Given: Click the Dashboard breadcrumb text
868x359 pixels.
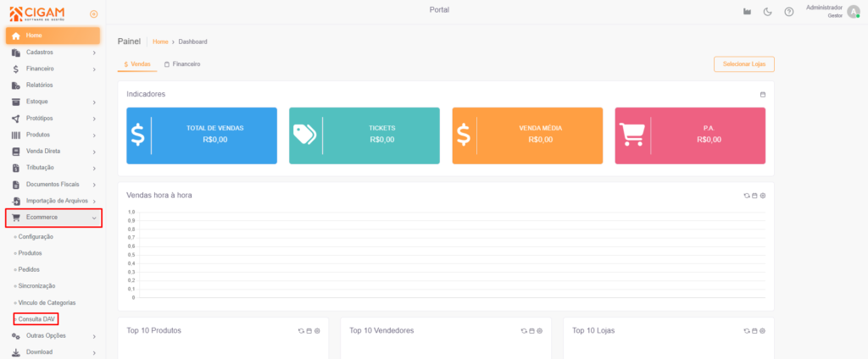Looking at the screenshot, I should [192, 41].
